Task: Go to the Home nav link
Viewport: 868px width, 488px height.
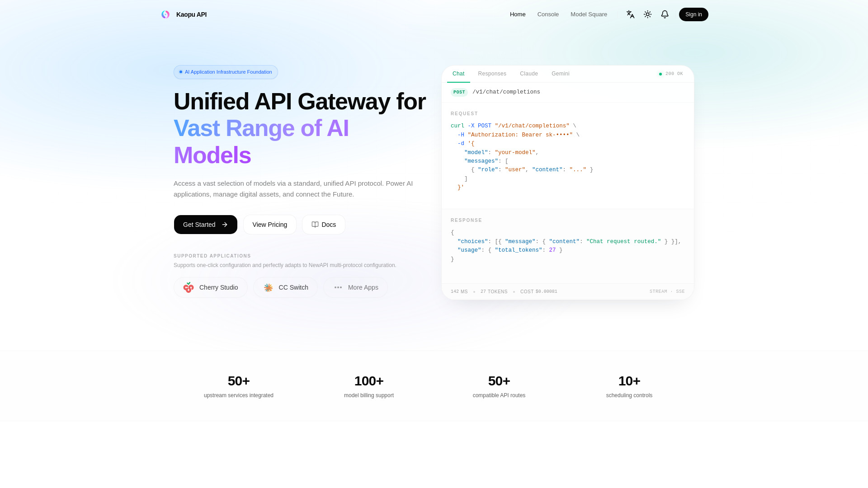Action: click(518, 14)
